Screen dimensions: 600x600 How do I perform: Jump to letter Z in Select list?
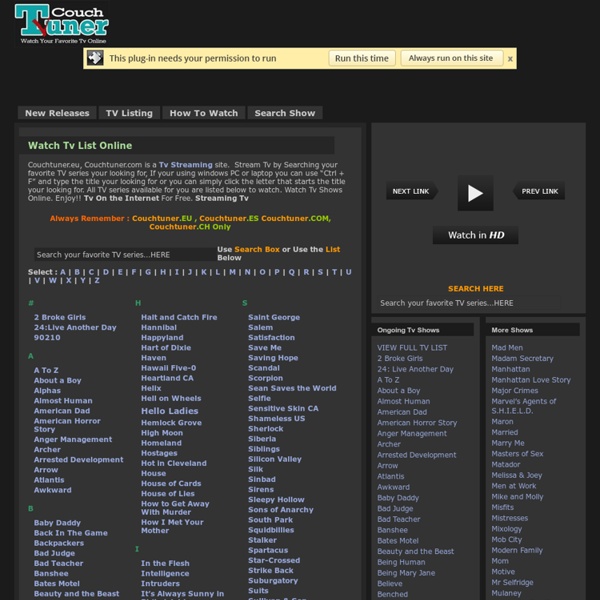[x=97, y=280]
